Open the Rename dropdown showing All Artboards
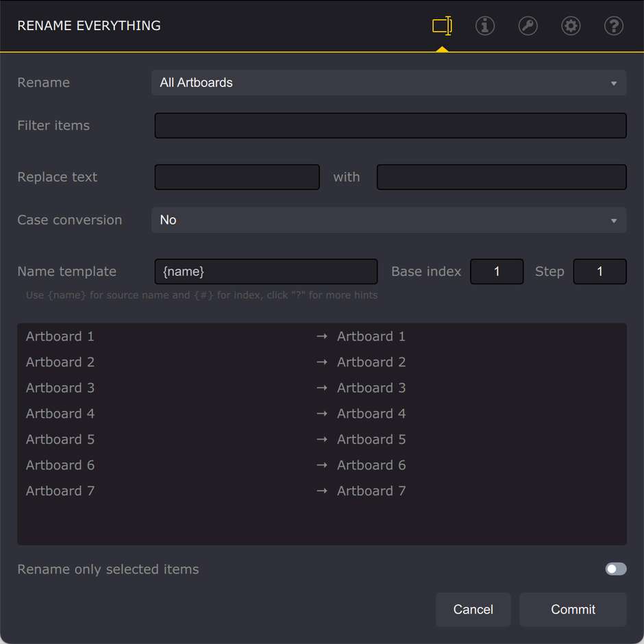The image size is (644, 644). (388, 82)
